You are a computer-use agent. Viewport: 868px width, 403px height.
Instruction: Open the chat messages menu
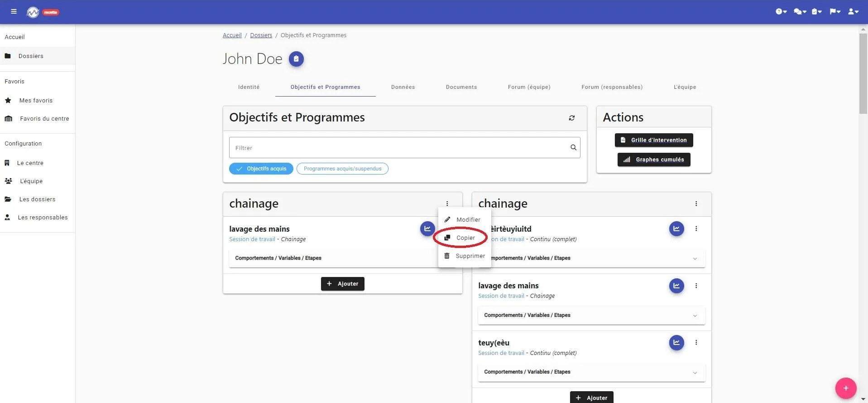[x=800, y=12]
